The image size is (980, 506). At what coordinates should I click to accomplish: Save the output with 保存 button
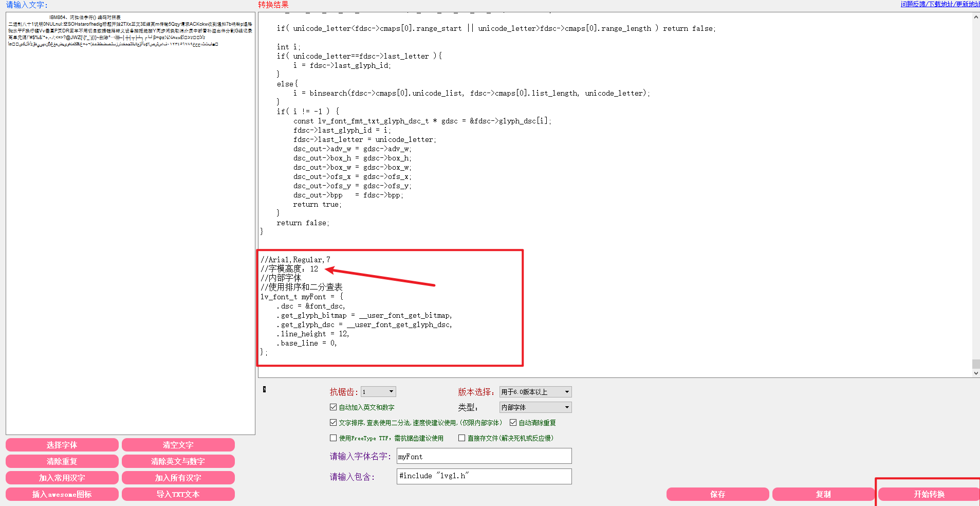click(x=717, y=494)
